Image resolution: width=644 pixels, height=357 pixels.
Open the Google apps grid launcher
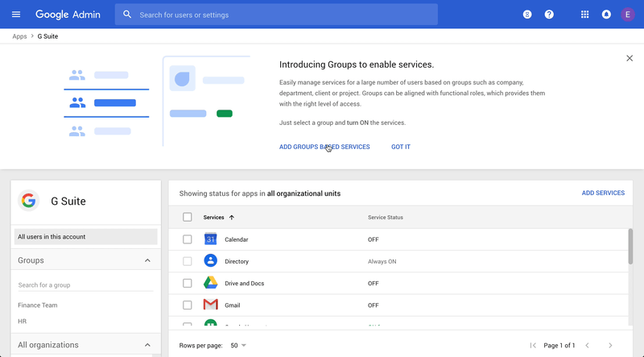tap(585, 15)
